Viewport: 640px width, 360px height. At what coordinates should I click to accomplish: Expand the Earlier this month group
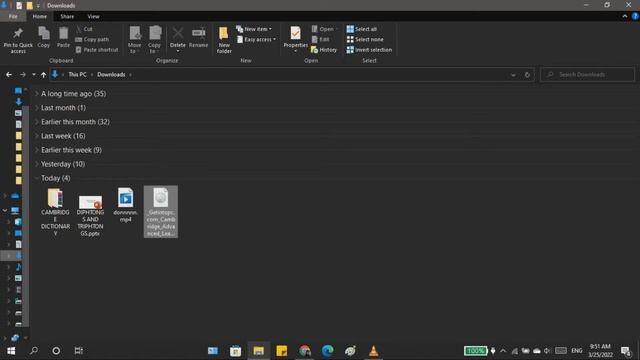pos(37,122)
